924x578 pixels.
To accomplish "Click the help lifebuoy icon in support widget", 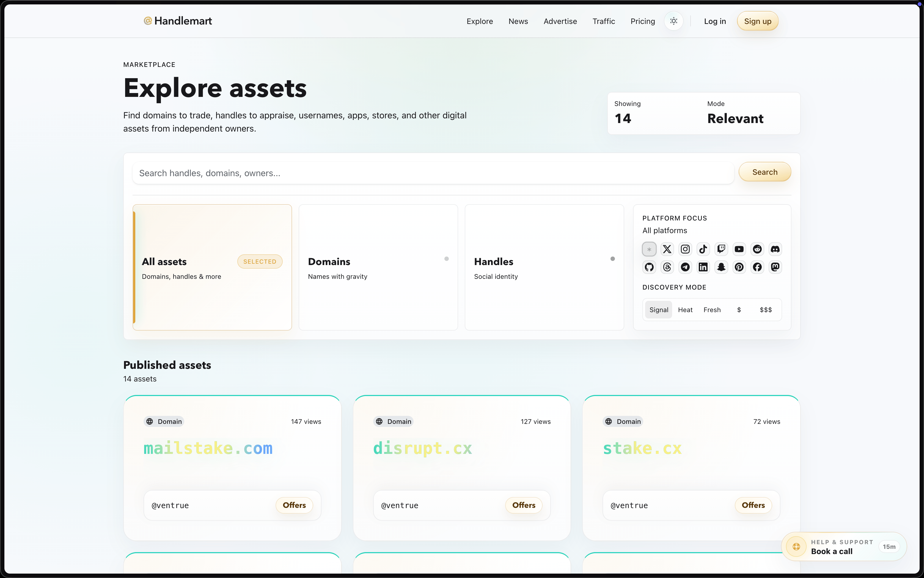I will (x=796, y=547).
